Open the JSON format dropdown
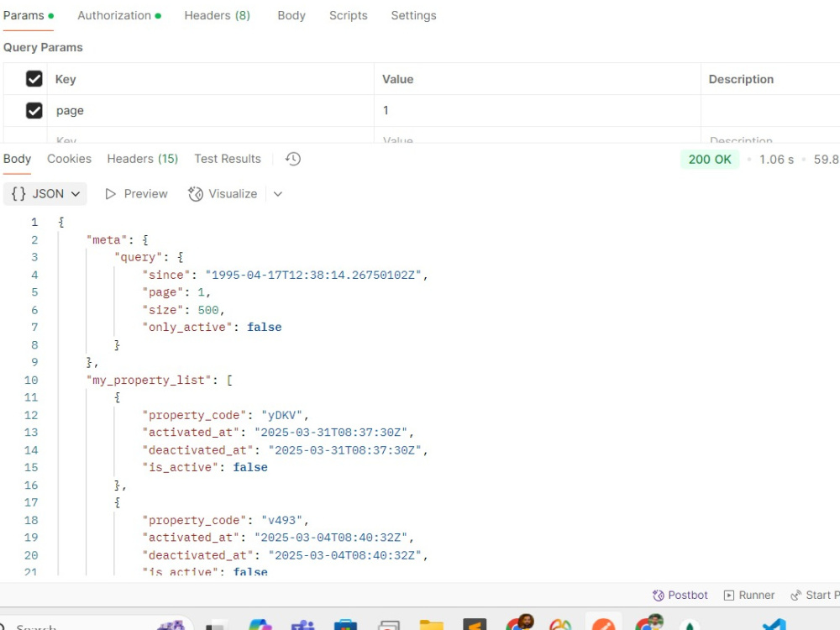This screenshot has width=840, height=630. point(45,194)
